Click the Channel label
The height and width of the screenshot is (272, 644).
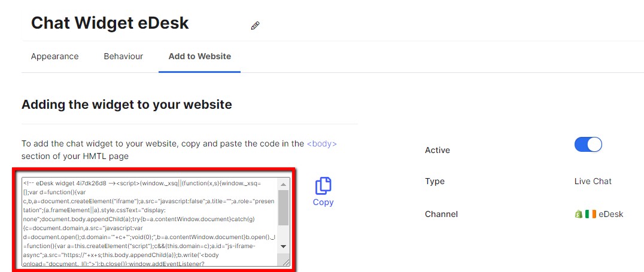pyautogui.click(x=441, y=214)
